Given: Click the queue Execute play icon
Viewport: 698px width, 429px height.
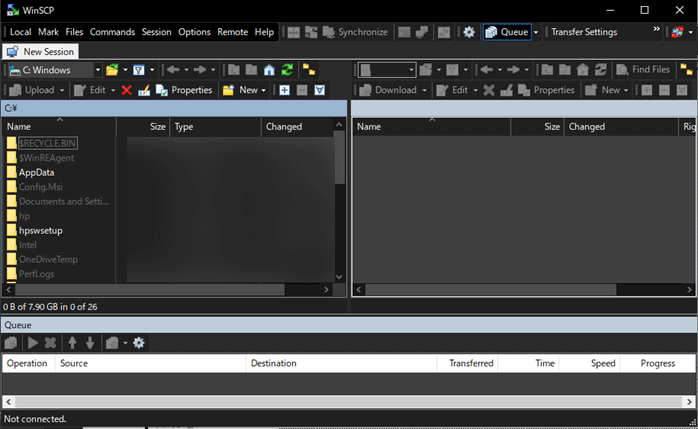Looking at the screenshot, I should pos(32,343).
